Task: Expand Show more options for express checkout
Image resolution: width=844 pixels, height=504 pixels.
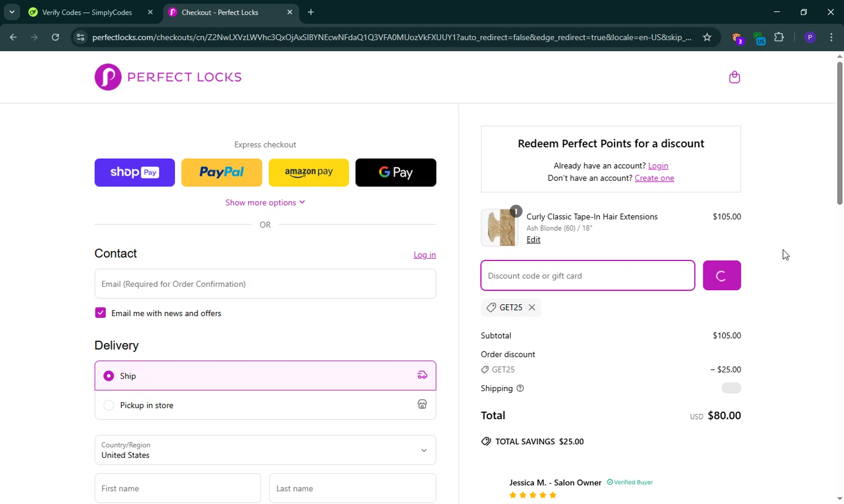Action: pyautogui.click(x=265, y=202)
